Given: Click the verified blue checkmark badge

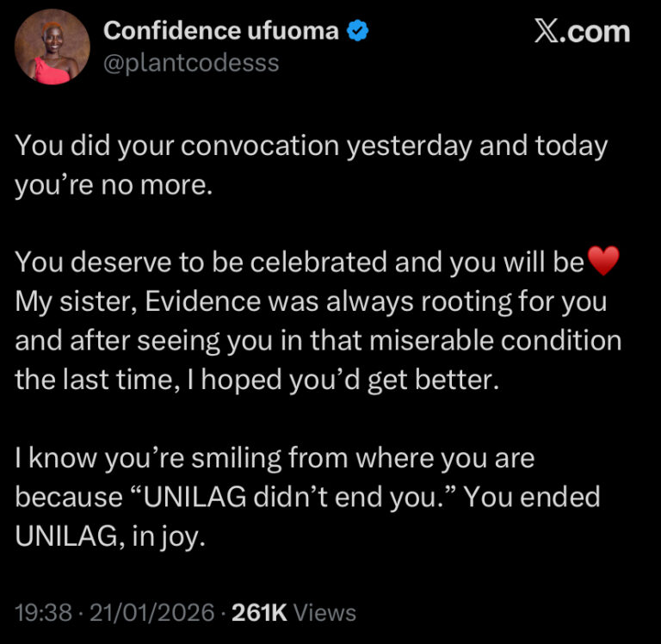Looking at the screenshot, I should (359, 33).
